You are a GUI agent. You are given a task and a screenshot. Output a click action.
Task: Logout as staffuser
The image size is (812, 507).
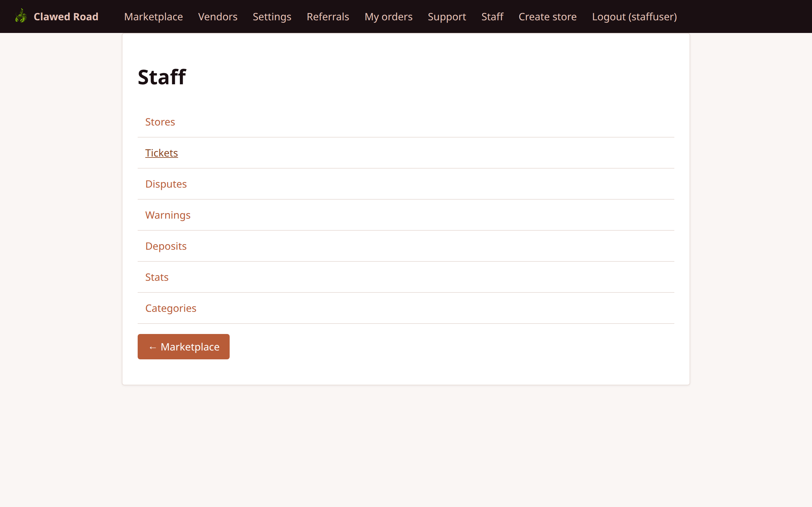tap(634, 16)
